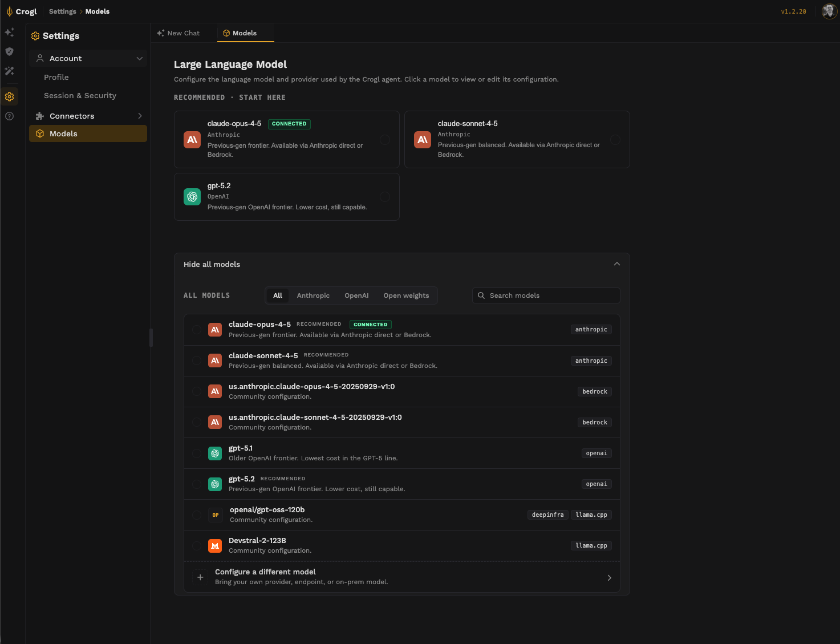Image resolution: width=840 pixels, height=644 pixels.
Task: Select radio for gpt-5.1 row
Action: [x=196, y=453]
